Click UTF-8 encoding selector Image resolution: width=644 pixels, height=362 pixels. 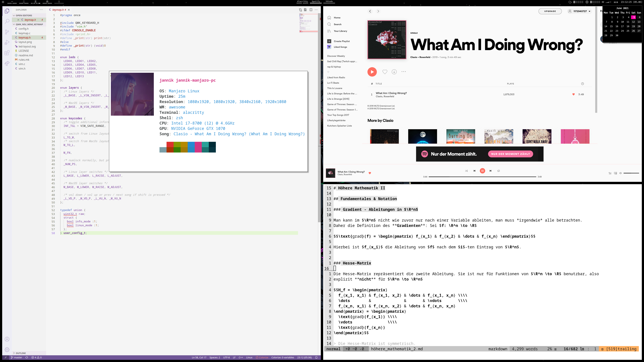point(226,357)
